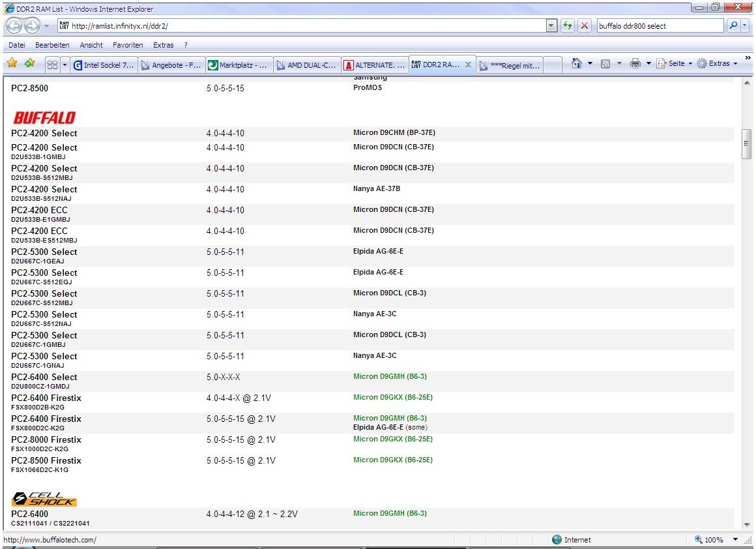Click Micron D9GKX for PC2-8500 Firestix
This screenshot has height=549, width=756.
pyautogui.click(x=392, y=460)
